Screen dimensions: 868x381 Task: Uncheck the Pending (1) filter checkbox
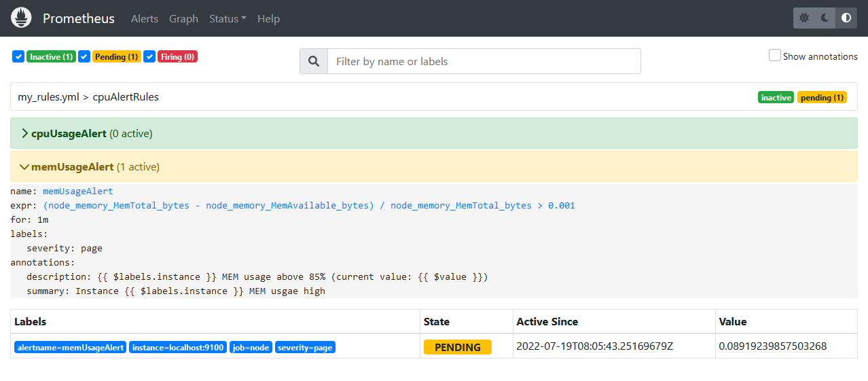84,56
